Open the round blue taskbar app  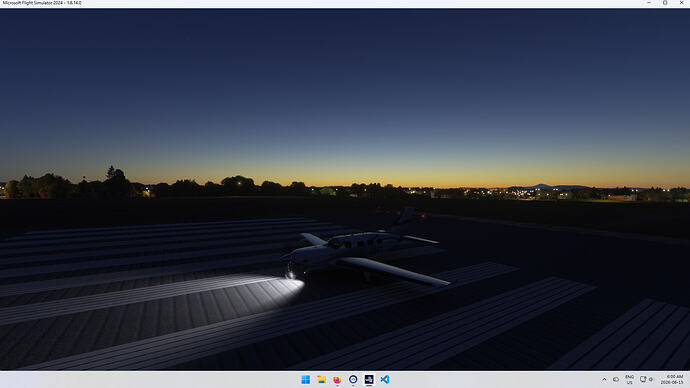[x=353, y=380]
